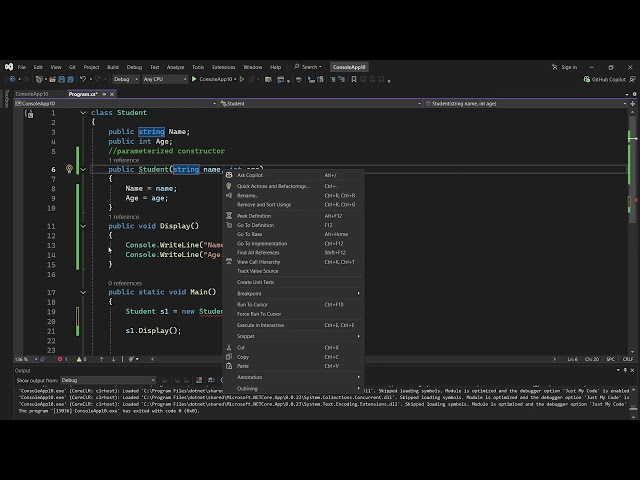Click the Copy icon in context menu
The height and width of the screenshot is (480, 640).
(x=229, y=357)
